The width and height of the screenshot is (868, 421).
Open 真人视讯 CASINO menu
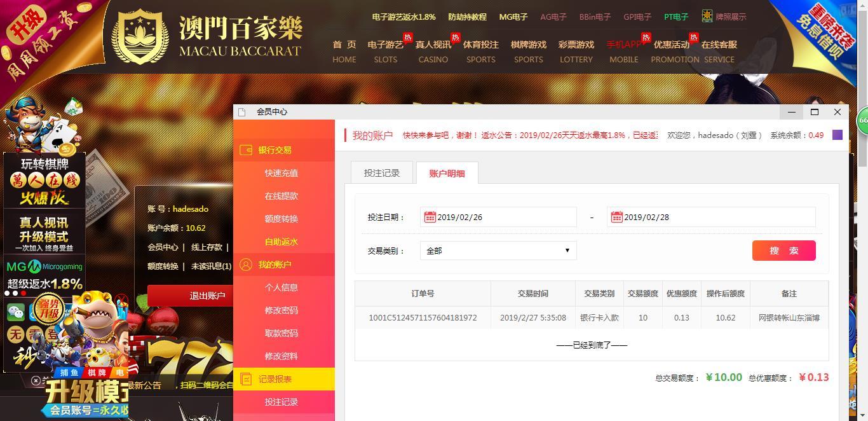(x=433, y=52)
